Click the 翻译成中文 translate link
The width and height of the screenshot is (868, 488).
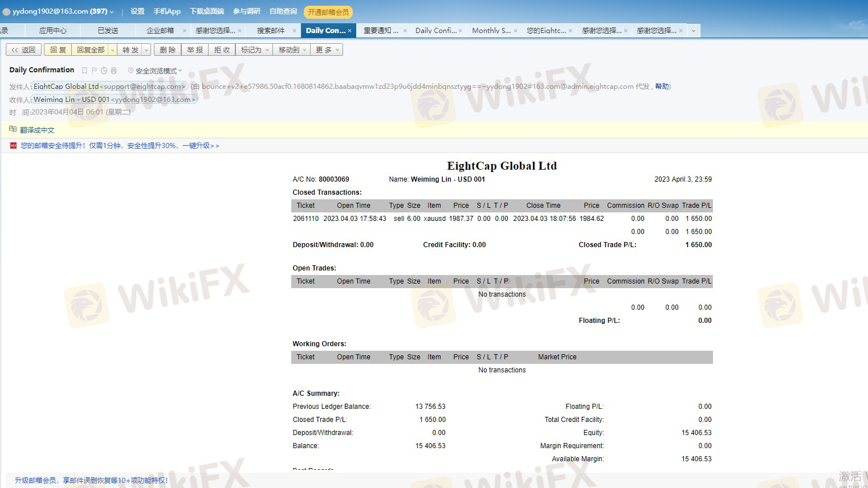37,130
